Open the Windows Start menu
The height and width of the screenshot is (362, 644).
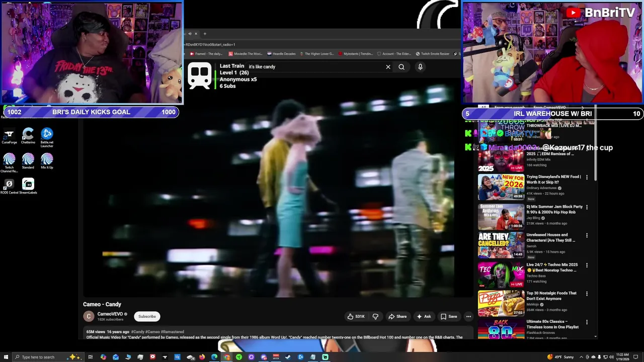(x=5, y=357)
